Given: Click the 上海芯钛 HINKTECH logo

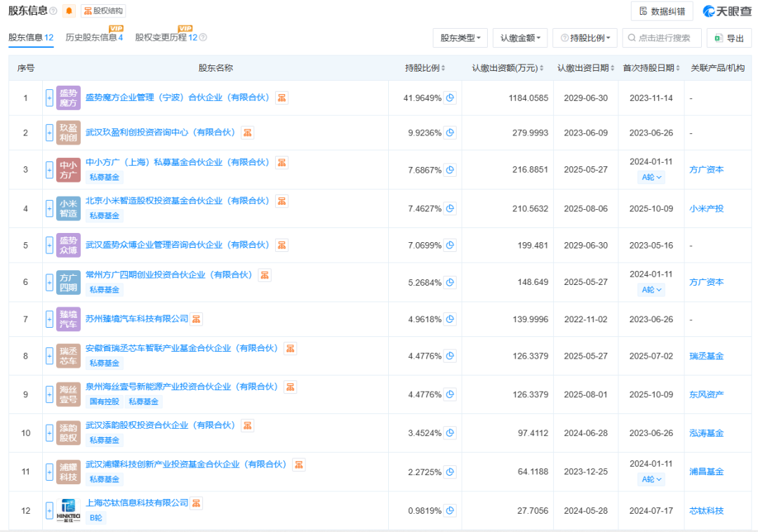Looking at the screenshot, I should click(68, 510).
